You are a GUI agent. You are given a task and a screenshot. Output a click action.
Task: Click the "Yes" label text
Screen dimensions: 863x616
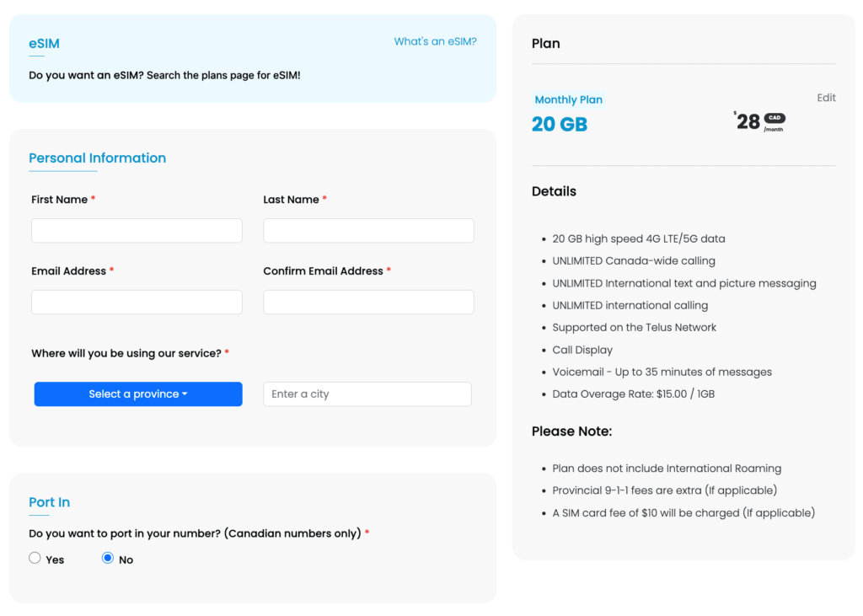tap(55, 560)
